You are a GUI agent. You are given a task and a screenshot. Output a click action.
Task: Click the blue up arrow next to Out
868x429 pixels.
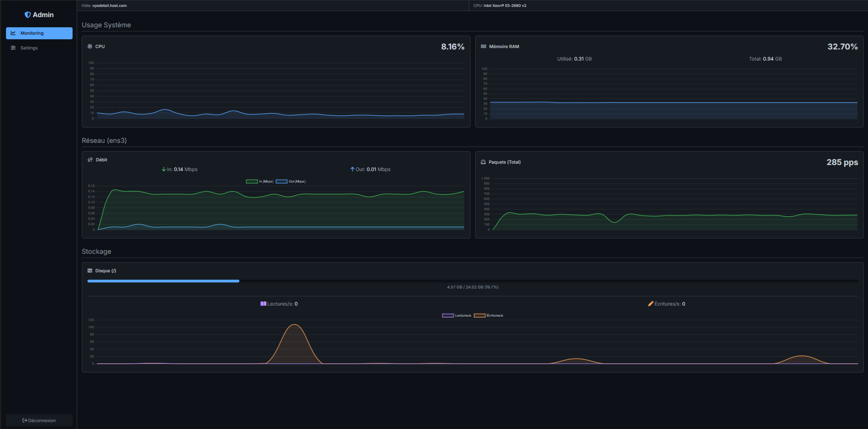352,169
